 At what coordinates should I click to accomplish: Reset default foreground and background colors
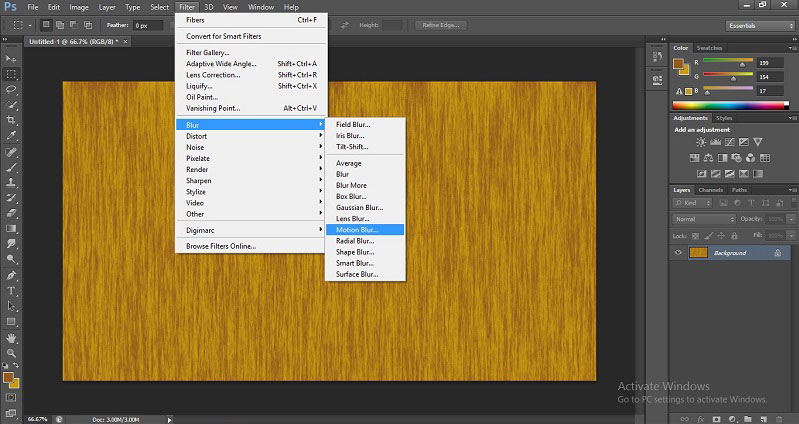click(6, 365)
